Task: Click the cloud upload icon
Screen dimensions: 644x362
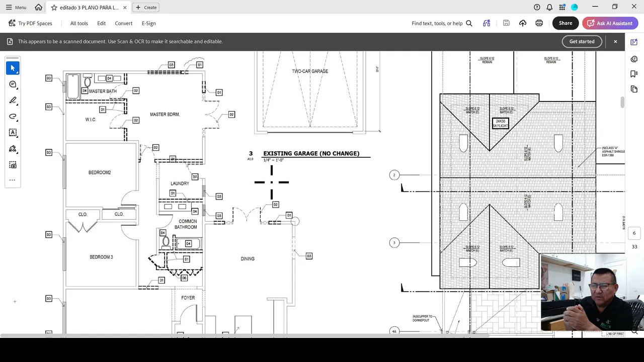Action: (x=523, y=23)
